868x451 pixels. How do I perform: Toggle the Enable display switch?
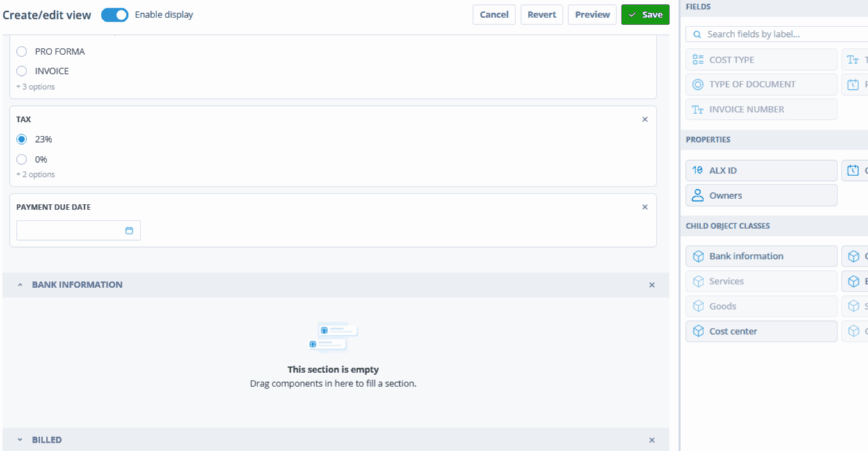pos(115,15)
